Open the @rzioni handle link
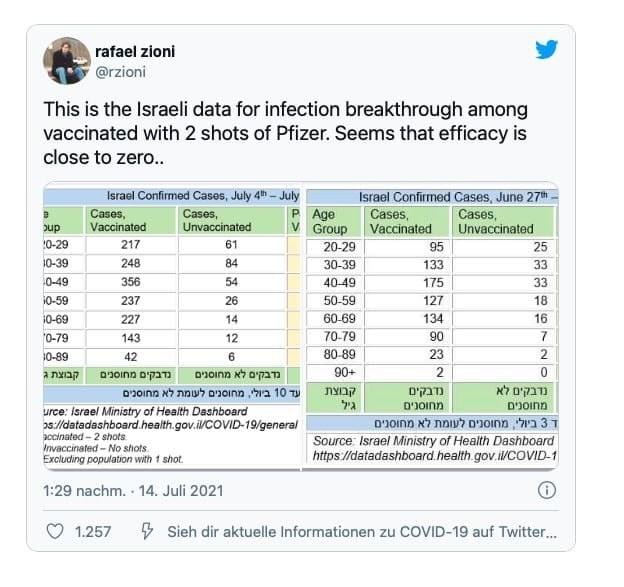 [123, 72]
